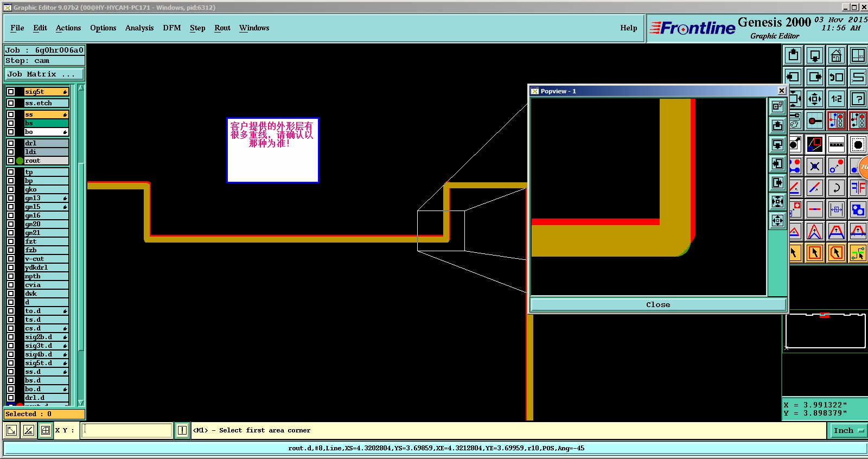The width and height of the screenshot is (868, 459).
Task: Click the X Y coordinate input field
Action: click(x=127, y=430)
